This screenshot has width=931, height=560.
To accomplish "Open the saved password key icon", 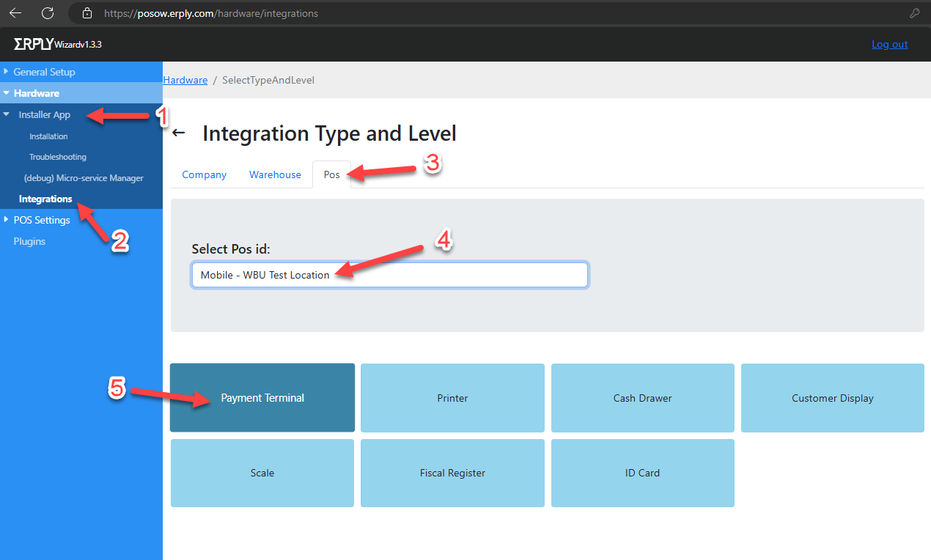I will pos(914,13).
